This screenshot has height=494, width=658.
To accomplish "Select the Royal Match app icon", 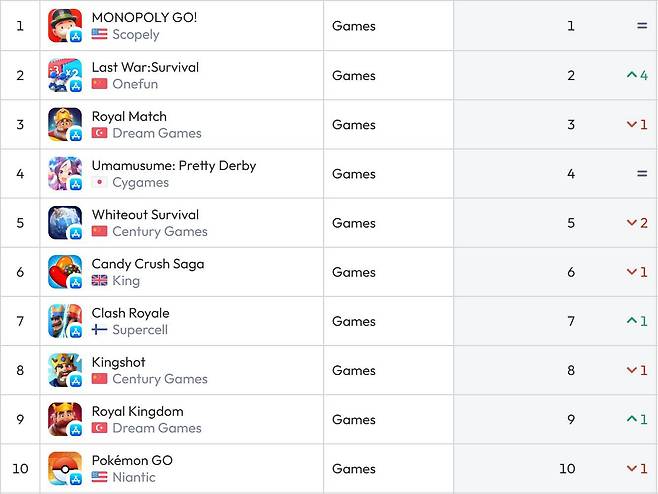I will 65,124.
